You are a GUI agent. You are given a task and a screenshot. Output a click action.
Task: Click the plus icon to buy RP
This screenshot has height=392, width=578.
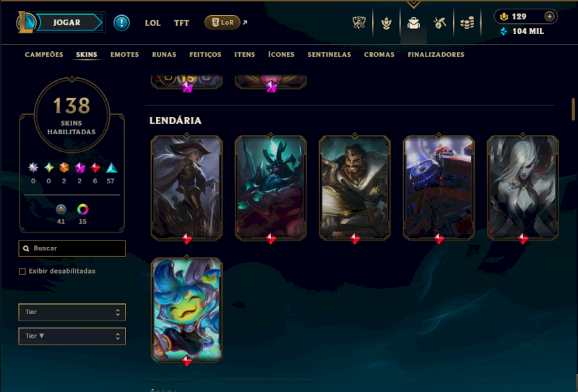point(549,17)
